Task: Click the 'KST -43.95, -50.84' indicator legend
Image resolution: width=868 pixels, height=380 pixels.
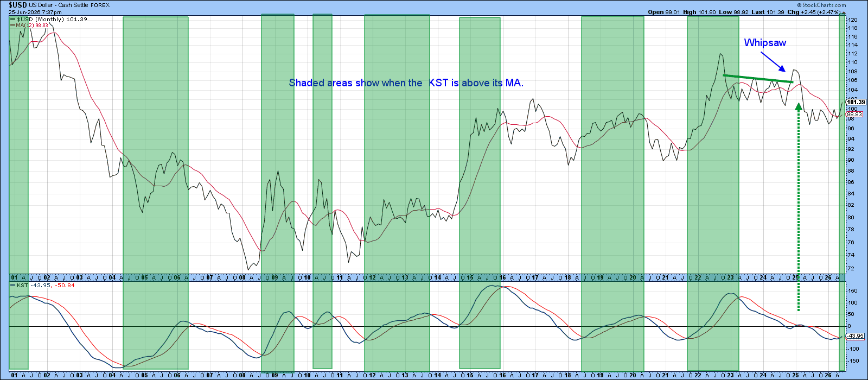Action: (x=43, y=285)
